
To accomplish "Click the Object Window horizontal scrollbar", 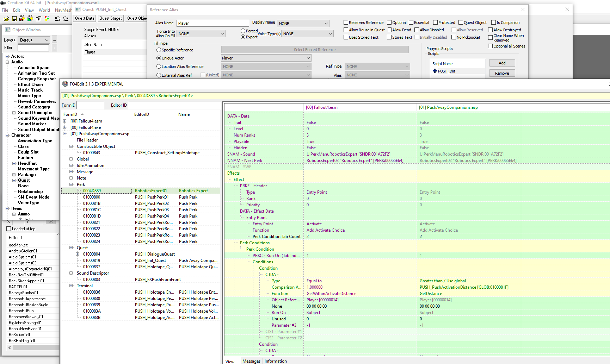I will [33, 347].
